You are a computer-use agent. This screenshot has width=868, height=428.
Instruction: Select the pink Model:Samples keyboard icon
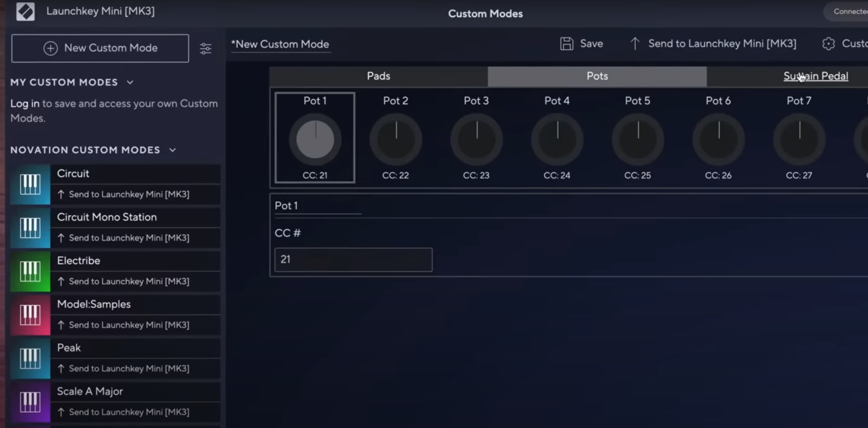coord(30,315)
